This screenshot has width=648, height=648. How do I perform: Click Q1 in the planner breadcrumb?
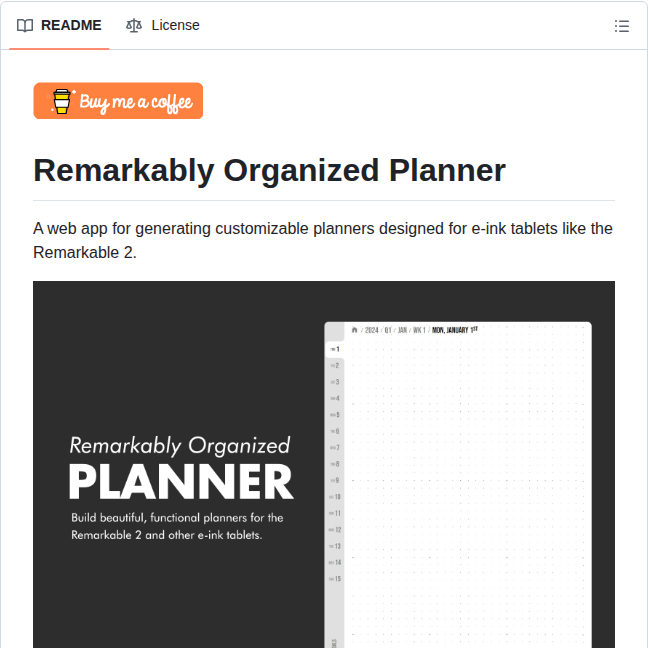(389, 329)
